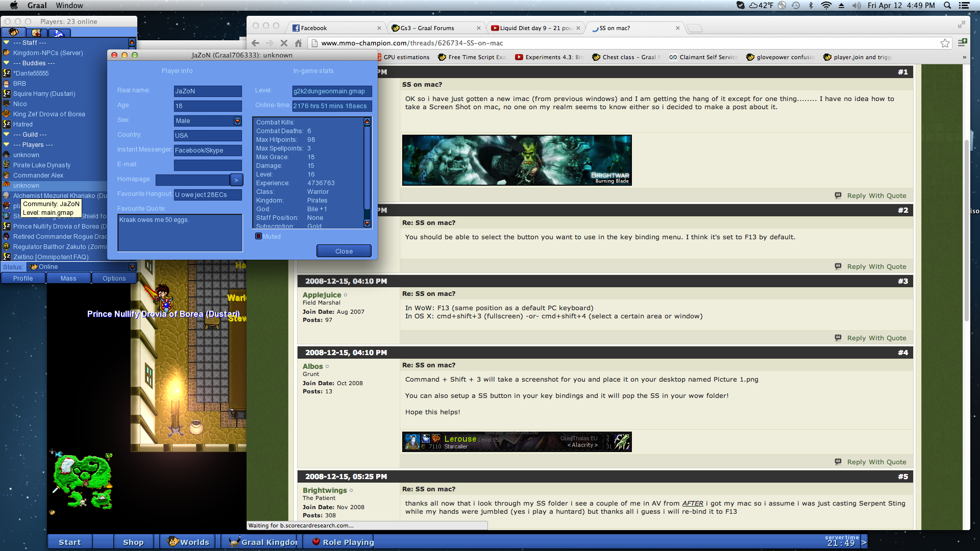Close the player profile with Close button
The image size is (980, 551).
coord(344,251)
